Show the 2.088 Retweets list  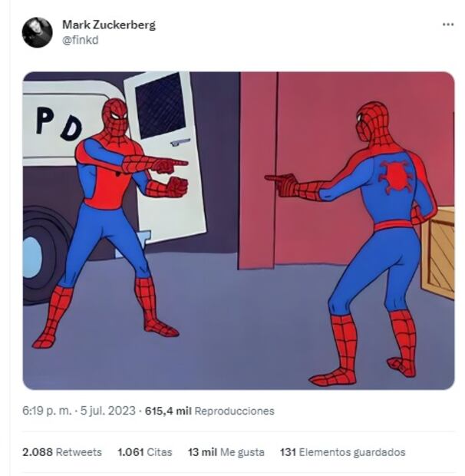pyautogui.click(x=62, y=452)
